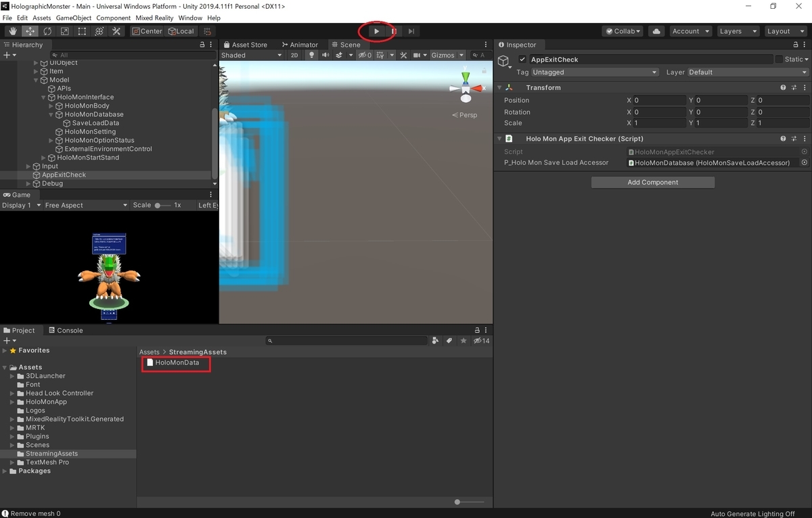Switch to the Animator tab

click(x=299, y=45)
